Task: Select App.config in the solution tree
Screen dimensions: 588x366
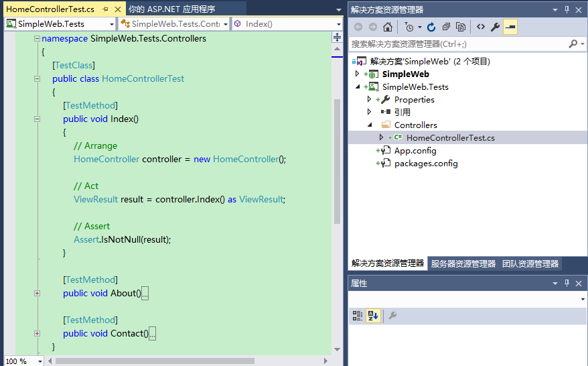Action: click(x=415, y=151)
